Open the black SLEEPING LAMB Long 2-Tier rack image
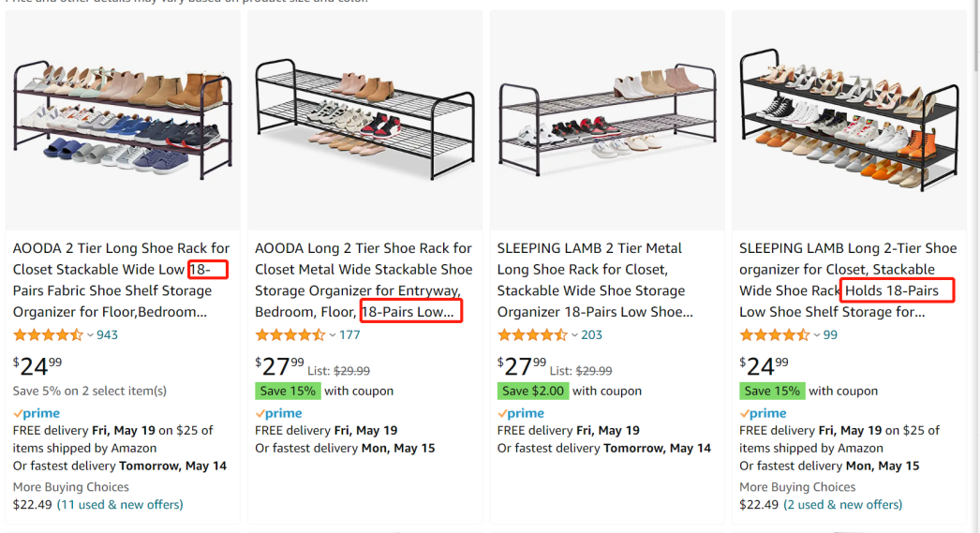 click(x=849, y=121)
